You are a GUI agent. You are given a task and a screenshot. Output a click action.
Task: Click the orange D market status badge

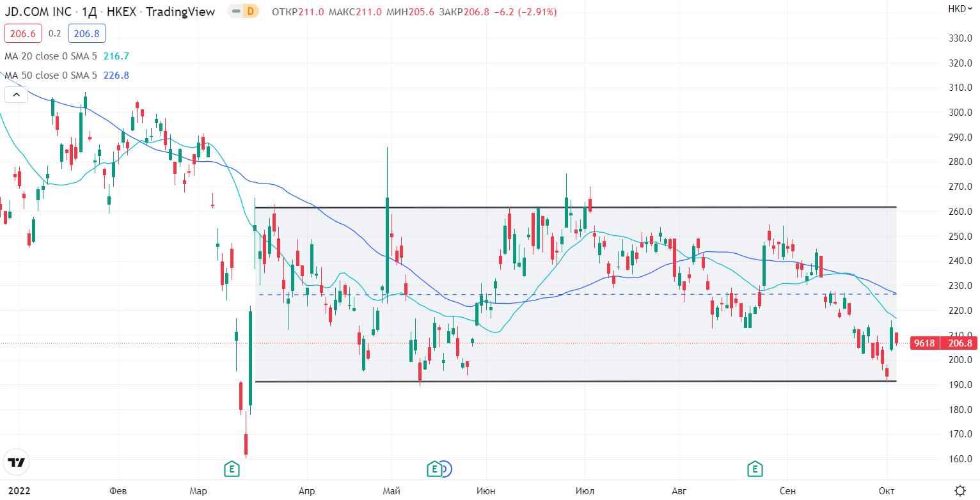pyautogui.click(x=250, y=12)
